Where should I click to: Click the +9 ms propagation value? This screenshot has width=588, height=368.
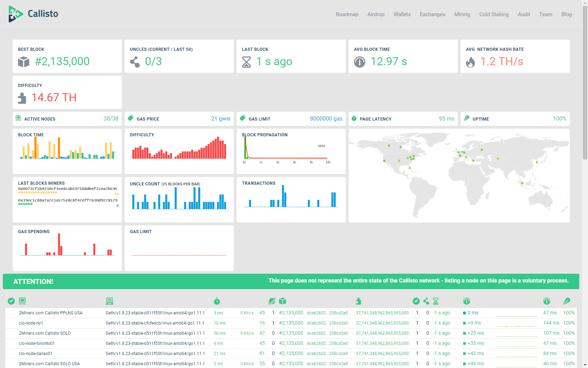[474, 323]
